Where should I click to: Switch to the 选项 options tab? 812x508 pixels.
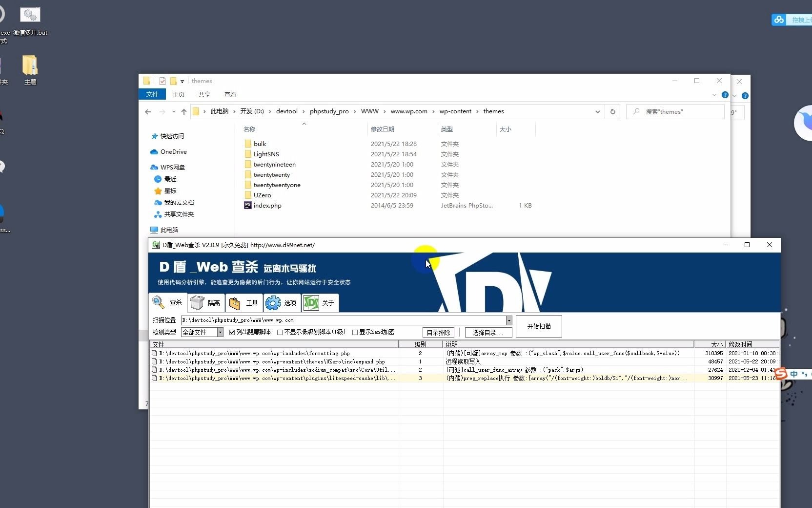tap(282, 303)
